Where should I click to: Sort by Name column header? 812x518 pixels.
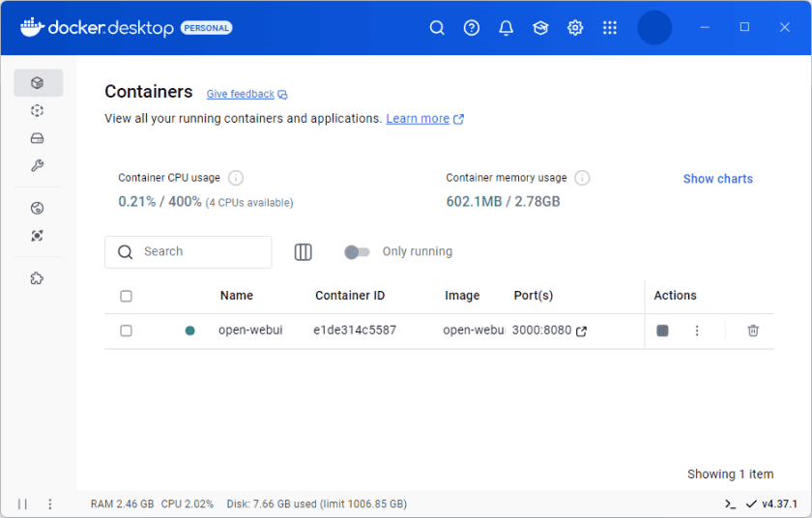click(x=237, y=296)
